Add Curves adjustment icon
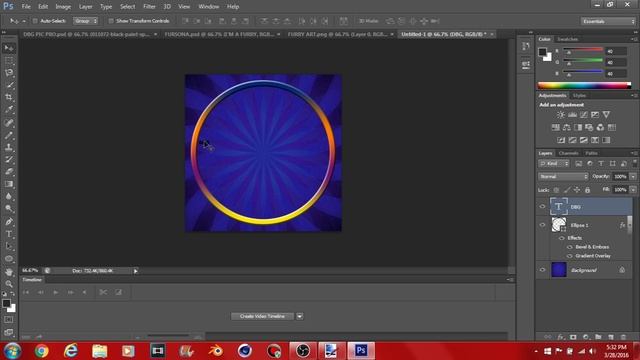640x360 pixels. pyautogui.click(x=584, y=115)
